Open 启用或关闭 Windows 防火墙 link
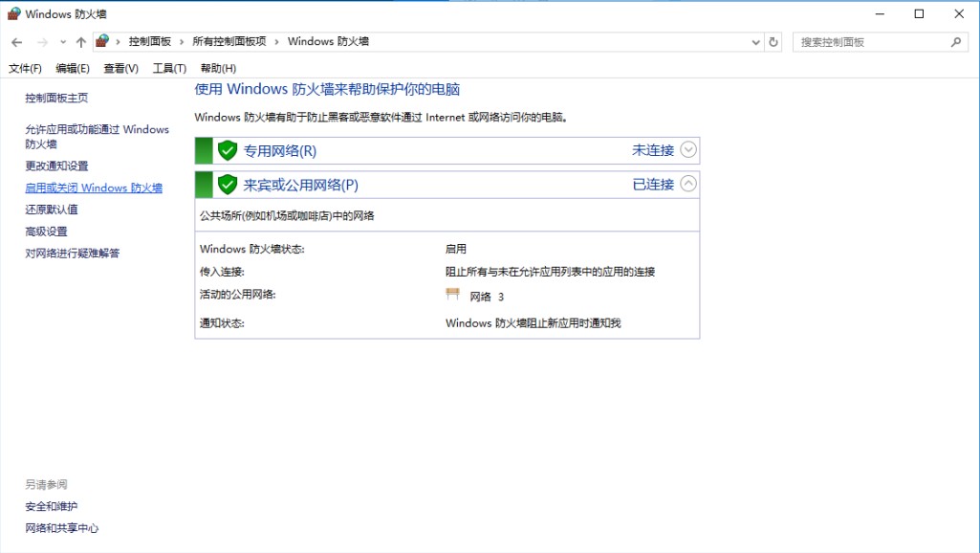The width and height of the screenshot is (980, 553). coord(94,188)
